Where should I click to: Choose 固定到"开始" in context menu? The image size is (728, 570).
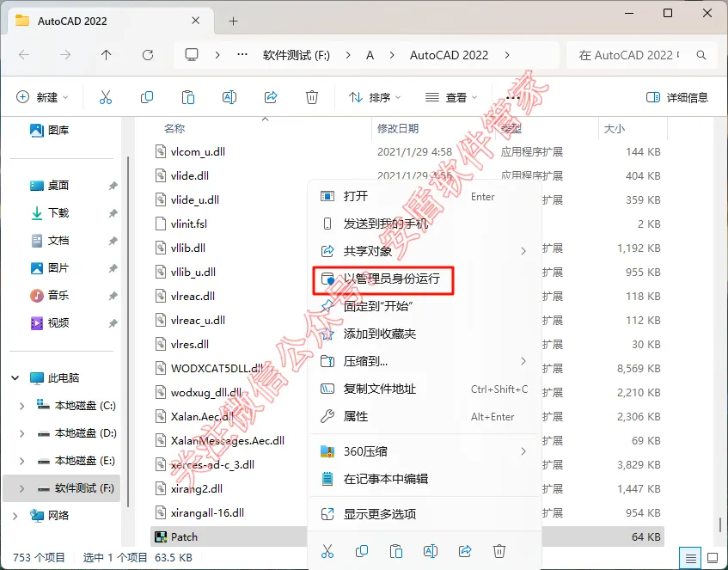(x=425, y=307)
